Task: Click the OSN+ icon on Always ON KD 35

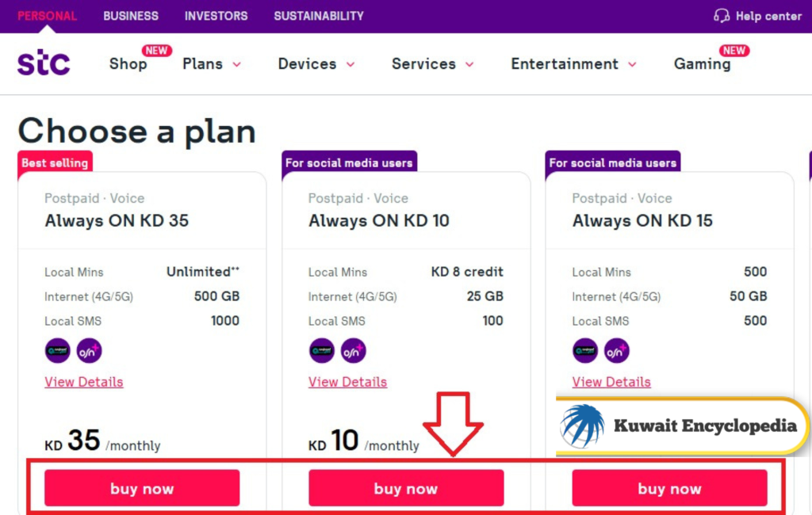Action: click(89, 350)
